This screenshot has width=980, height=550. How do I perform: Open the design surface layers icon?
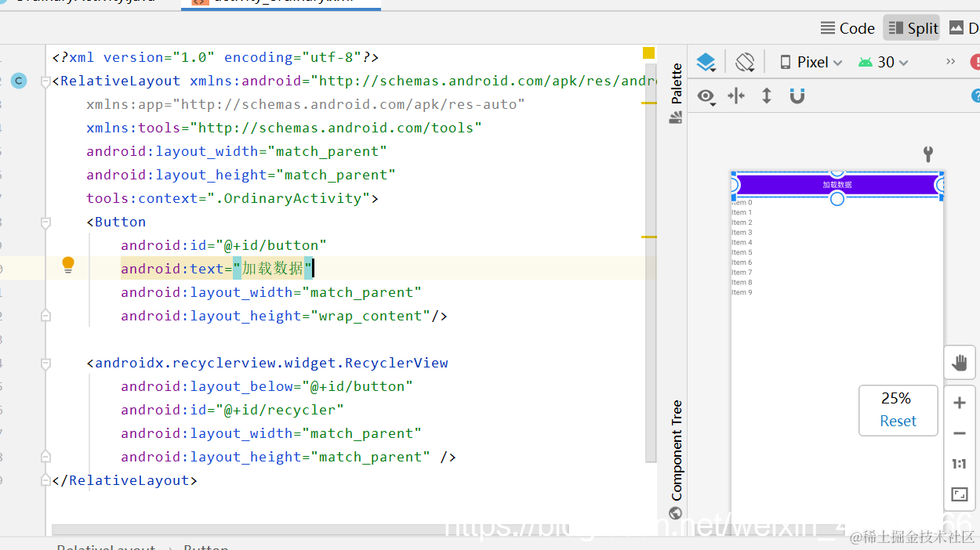point(706,62)
